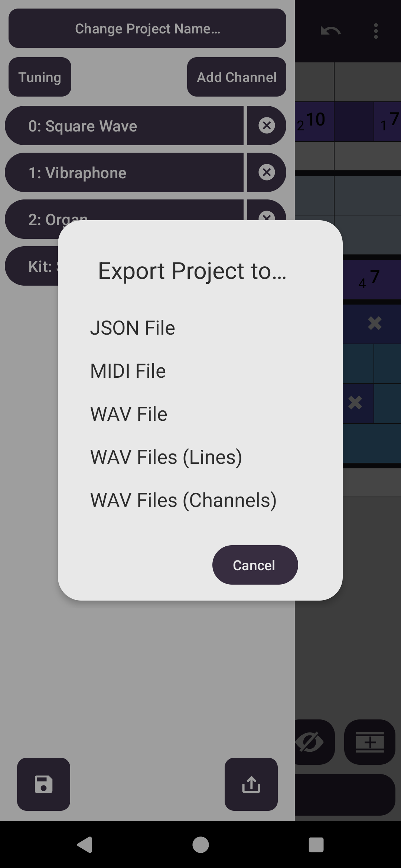401x868 pixels.
Task: Tap the export share icon button
Action: pos(251,784)
